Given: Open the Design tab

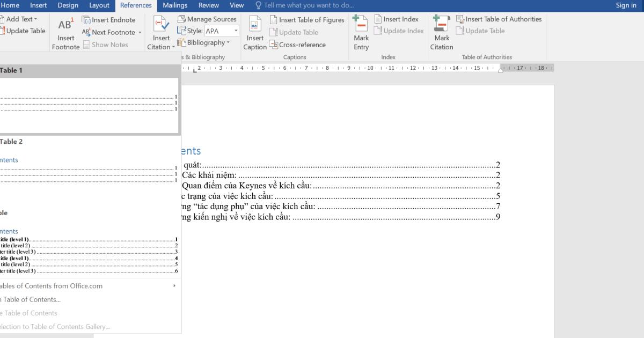Looking at the screenshot, I should (68, 5).
